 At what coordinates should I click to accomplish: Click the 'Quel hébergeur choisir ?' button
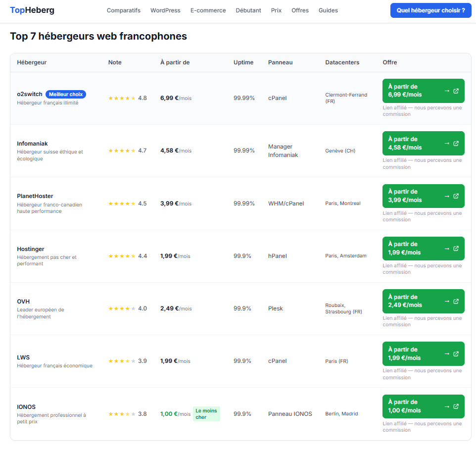point(431,10)
